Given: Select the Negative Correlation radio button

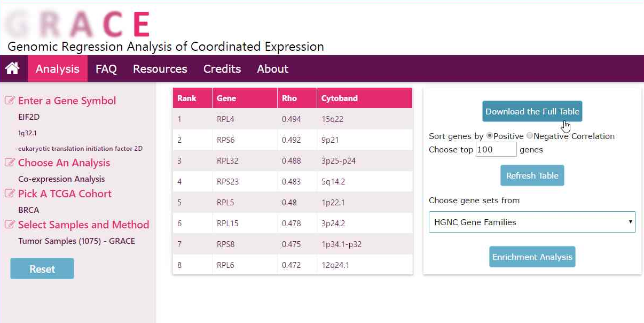Looking at the screenshot, I should tap(529, 136).
